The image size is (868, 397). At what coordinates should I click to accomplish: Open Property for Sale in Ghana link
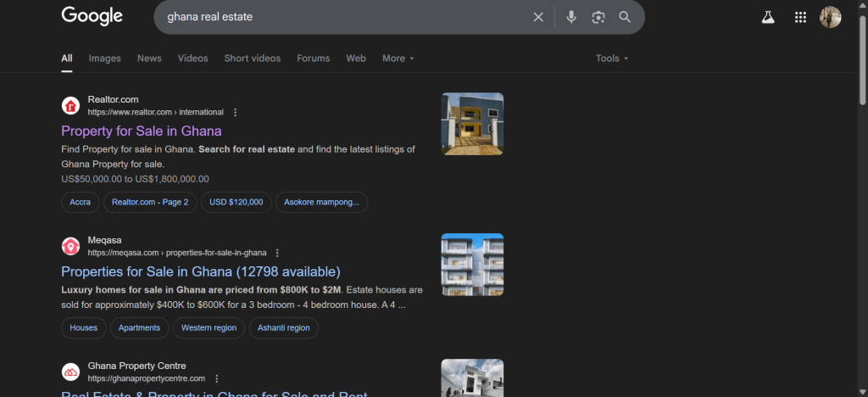[x=142, y=131]
